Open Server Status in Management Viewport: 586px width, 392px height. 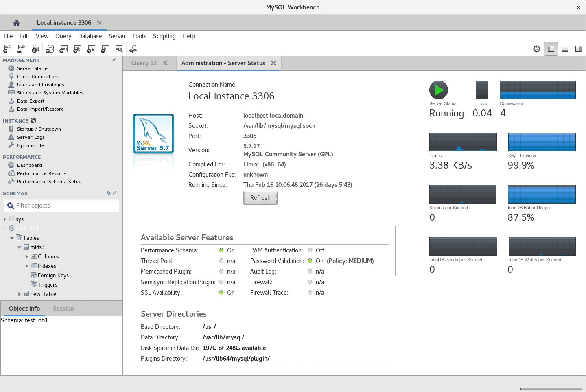click(33, 68)
